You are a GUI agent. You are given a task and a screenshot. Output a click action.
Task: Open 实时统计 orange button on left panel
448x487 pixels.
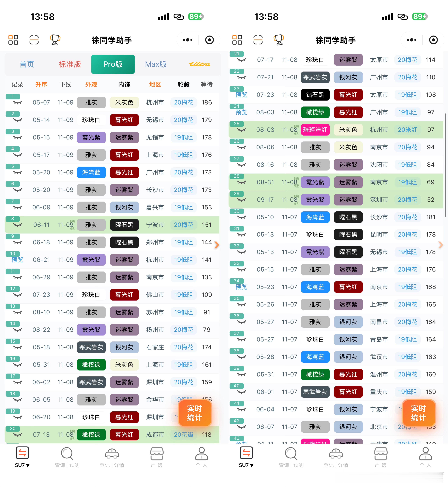click(195, 413)
